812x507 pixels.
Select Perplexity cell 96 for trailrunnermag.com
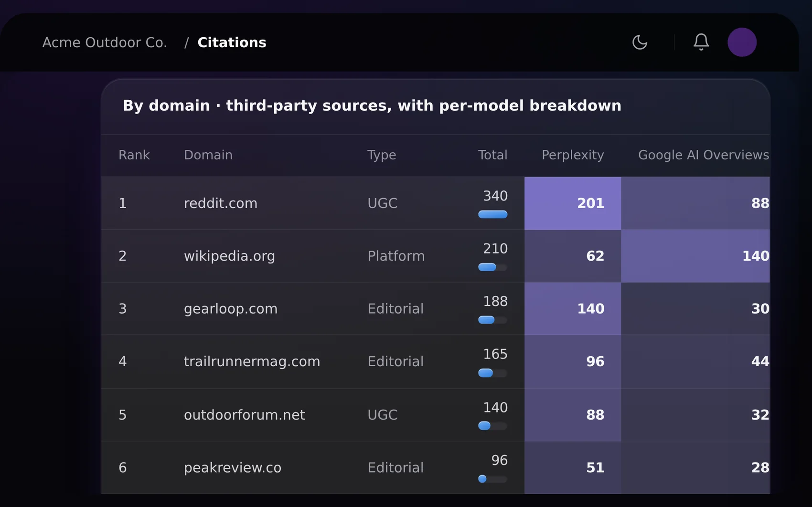(573, 361)
